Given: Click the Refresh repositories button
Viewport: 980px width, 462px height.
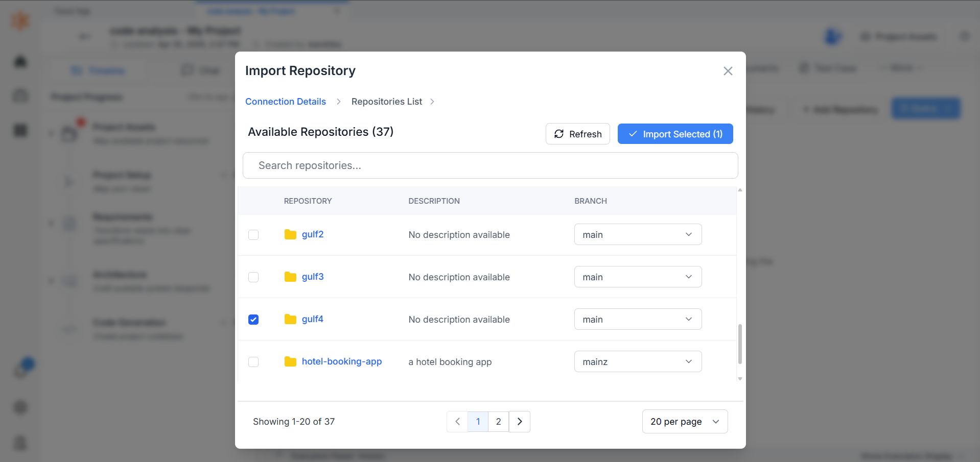Looking at the screenshot, I should [578, 134].
